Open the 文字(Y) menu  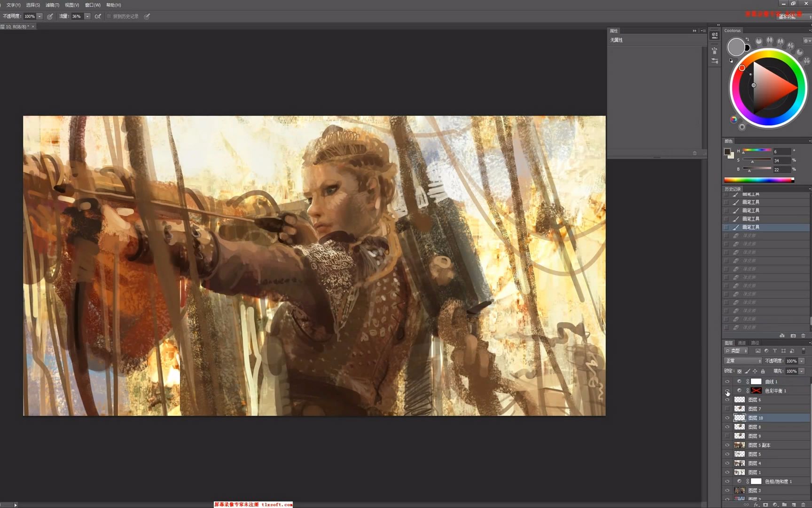point(13,5)
